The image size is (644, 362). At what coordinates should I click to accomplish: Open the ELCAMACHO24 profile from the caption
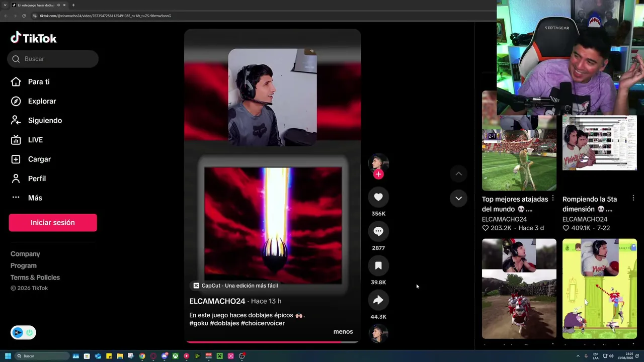coord(217,301)
